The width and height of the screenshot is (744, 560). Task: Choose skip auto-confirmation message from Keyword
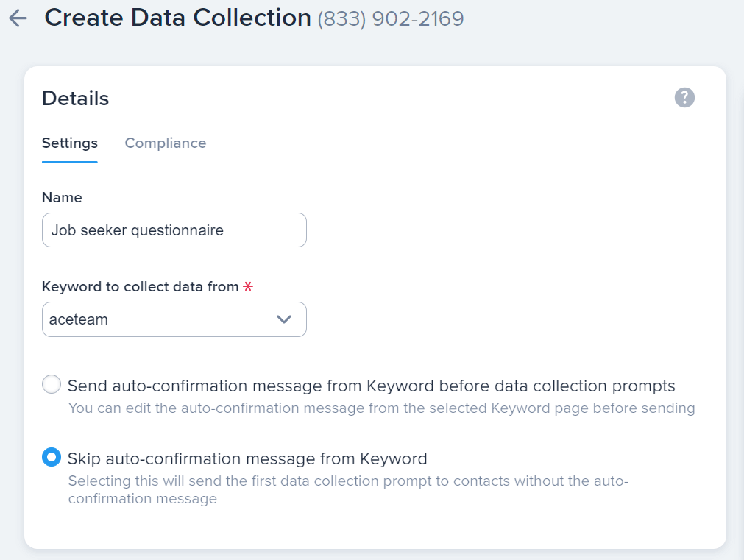pyautogui.click(x=51, y=457)
